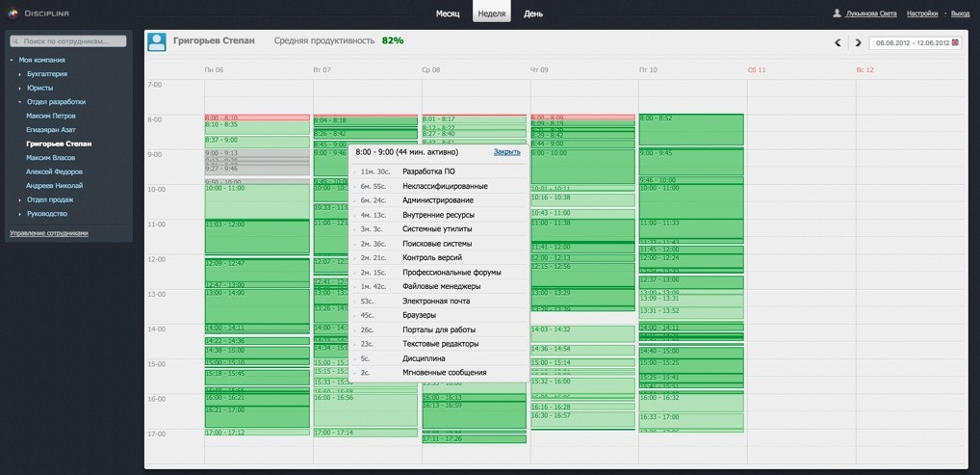The height and width of the screenshot is (475, 980).
Task: Expand the Юристы department
Action: pyautogui.click(x=20, y=88)
